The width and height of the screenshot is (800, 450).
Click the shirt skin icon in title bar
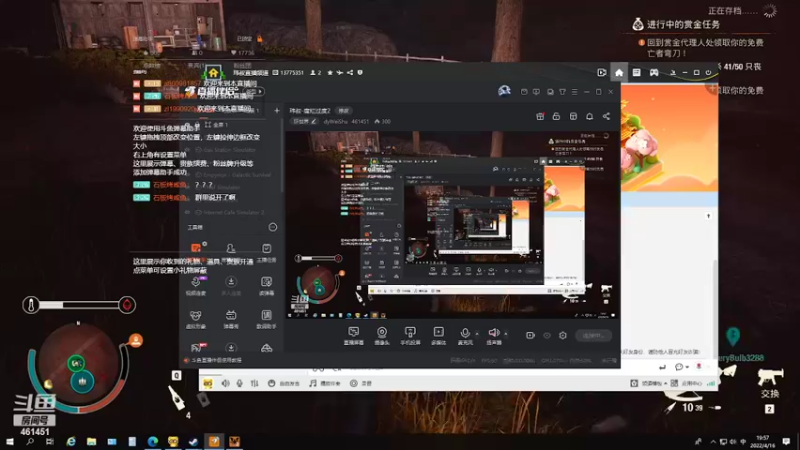point(562,92)
